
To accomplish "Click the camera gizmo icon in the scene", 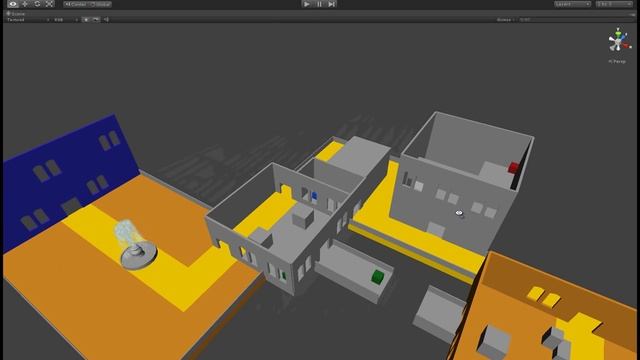I will pos(460,213).
